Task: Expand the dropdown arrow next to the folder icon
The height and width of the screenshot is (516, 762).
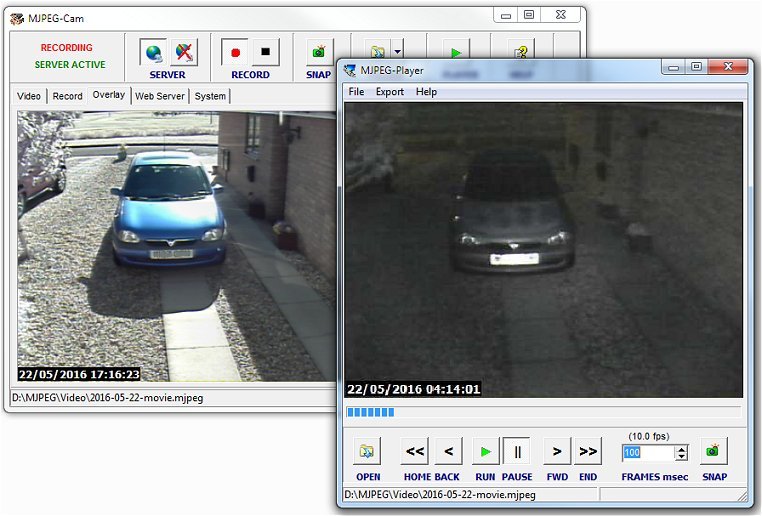Action: (x=398, y=52)
